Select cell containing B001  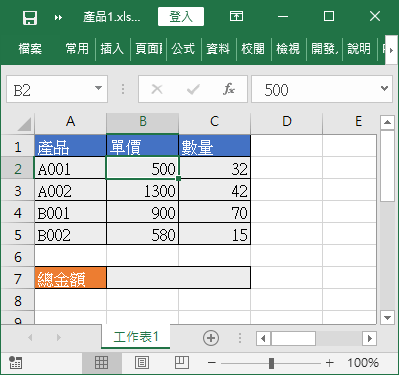(x=70, y=212)
